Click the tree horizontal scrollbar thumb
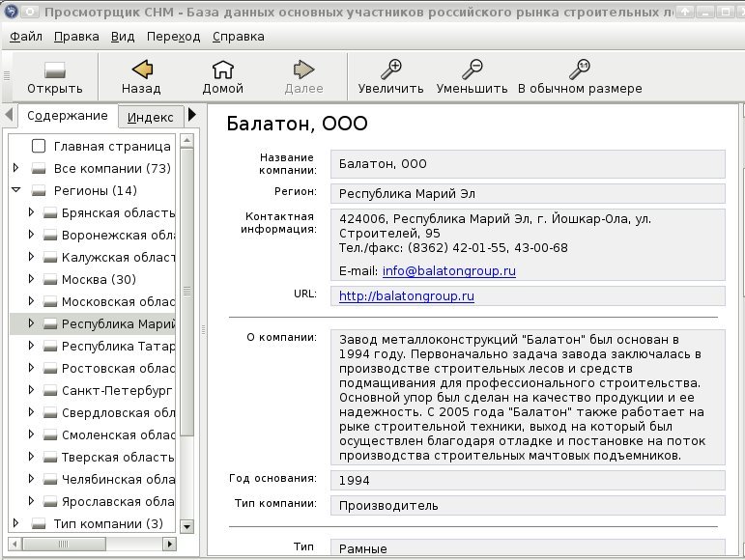Image resolution: width=745 pixels, height=560 pixels. pyautogui.click(x=64, y=544)
